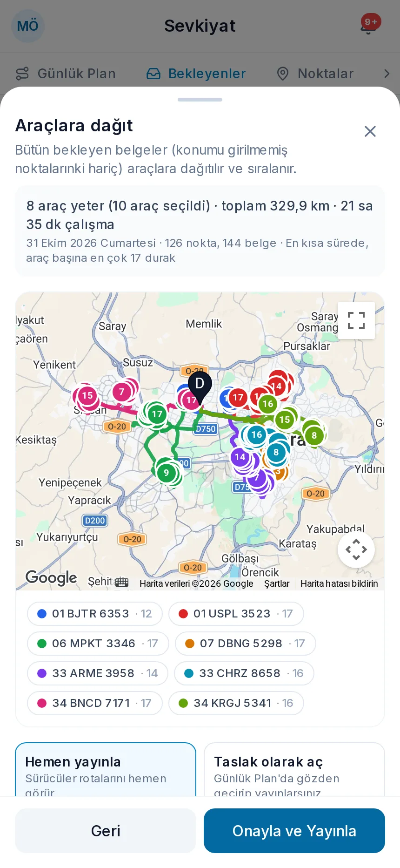Go to the Noktalar tab

(315, 74)
